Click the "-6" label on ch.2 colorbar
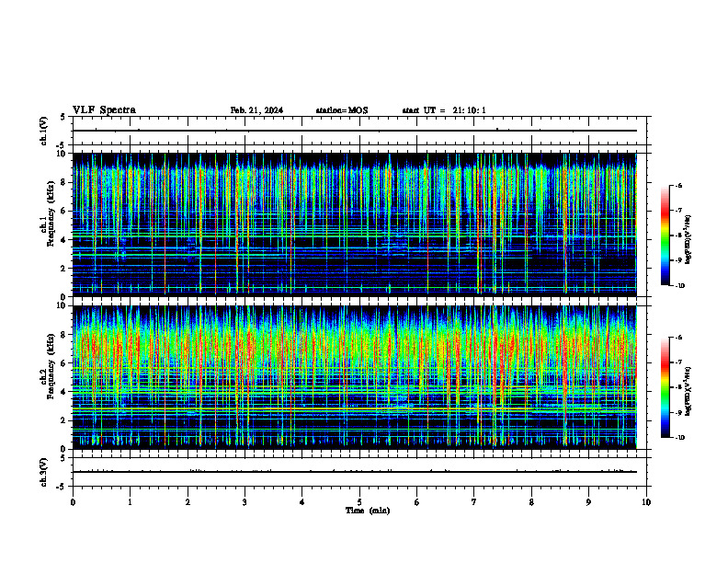Viewport: 728px width, 563px height. (678, 338)
